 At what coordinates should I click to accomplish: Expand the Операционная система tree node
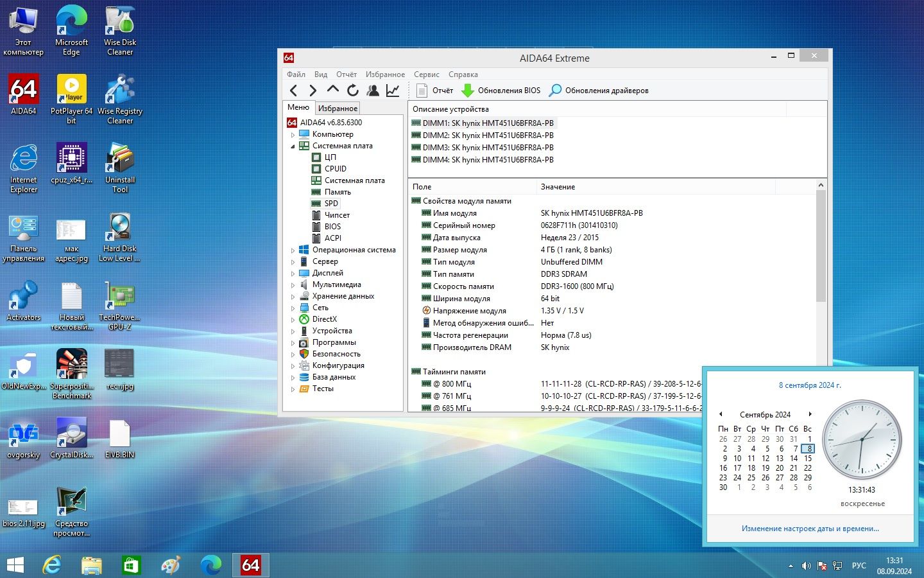pyautogui.click(x=293, y=250)
